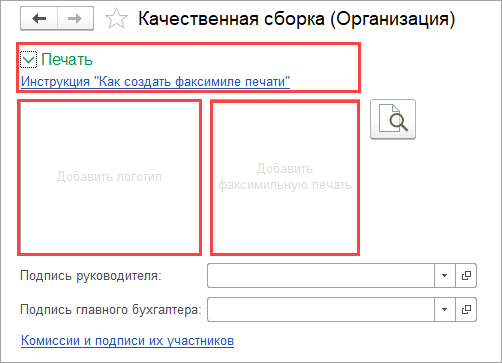The width and height of the screenshot is (502, 363).
Task: Expand the Подпись главного бухгалтера dropdown arrow
Action: (x=445, y=310)
